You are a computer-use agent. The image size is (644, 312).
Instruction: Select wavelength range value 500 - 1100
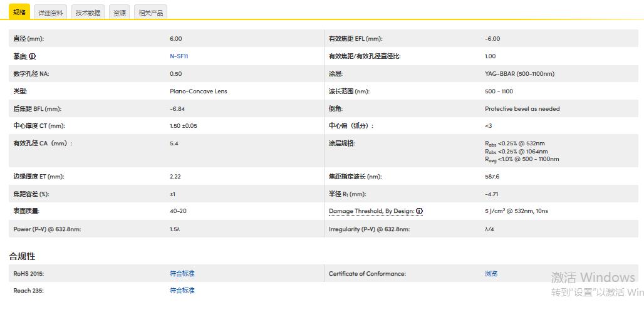click(x=499, y=91)
